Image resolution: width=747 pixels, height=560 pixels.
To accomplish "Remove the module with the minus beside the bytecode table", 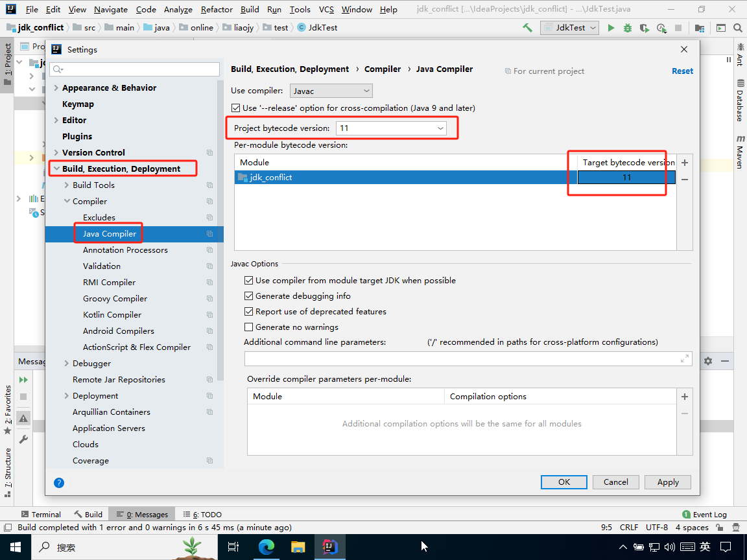I will (685, 180).
